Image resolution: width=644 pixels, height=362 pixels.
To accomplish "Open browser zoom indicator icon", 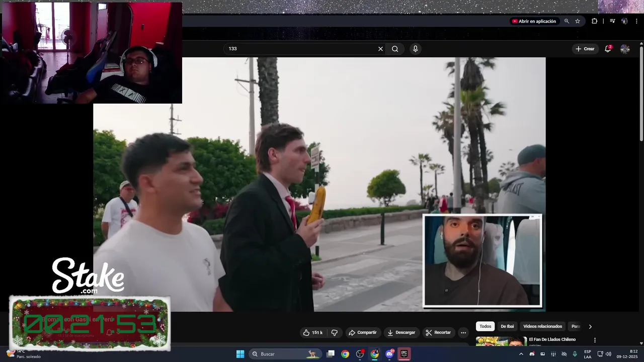I will click(567, 21).
